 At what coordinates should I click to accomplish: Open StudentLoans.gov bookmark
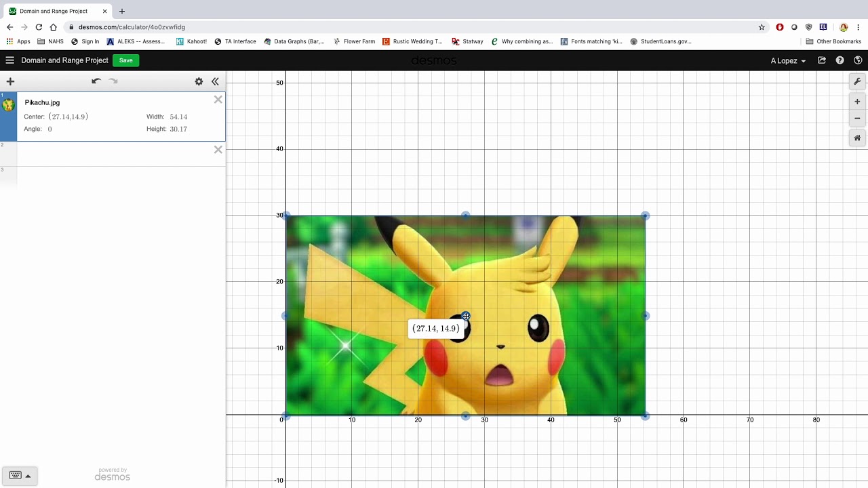660,41
